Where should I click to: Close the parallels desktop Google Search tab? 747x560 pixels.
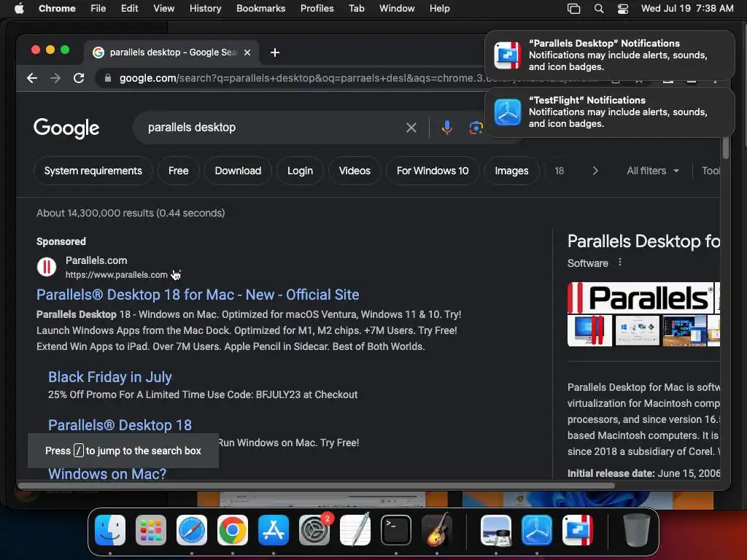pyautogui.click(x=247, y=52)
